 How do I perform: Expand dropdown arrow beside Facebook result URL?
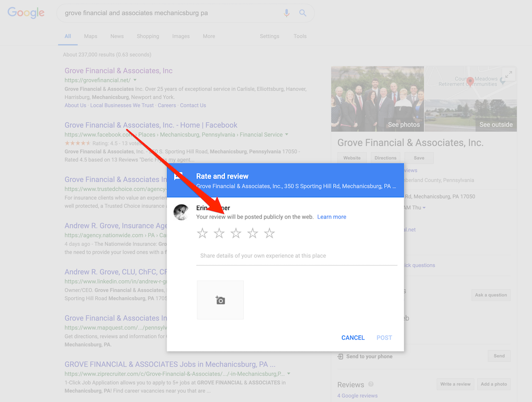[287, 135]
